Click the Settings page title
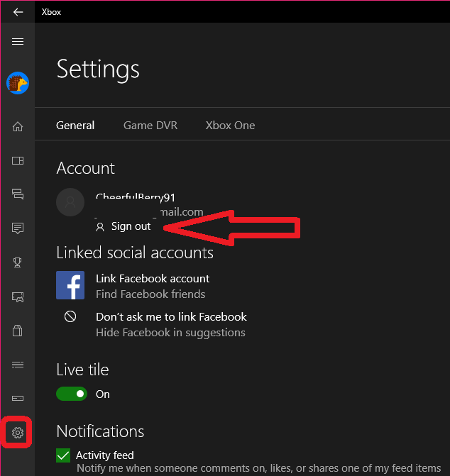 click(98, 70)
